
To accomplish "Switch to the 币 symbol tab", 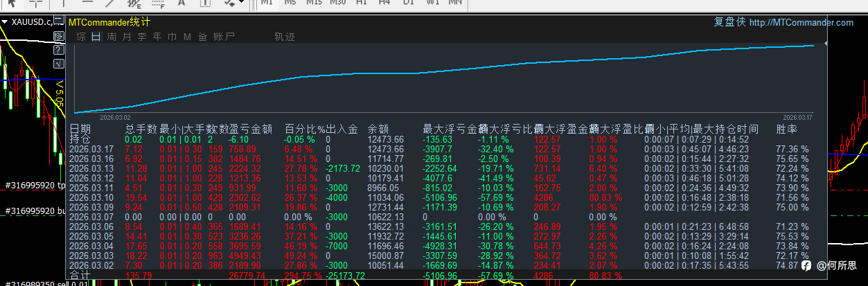I will point(172,37).
